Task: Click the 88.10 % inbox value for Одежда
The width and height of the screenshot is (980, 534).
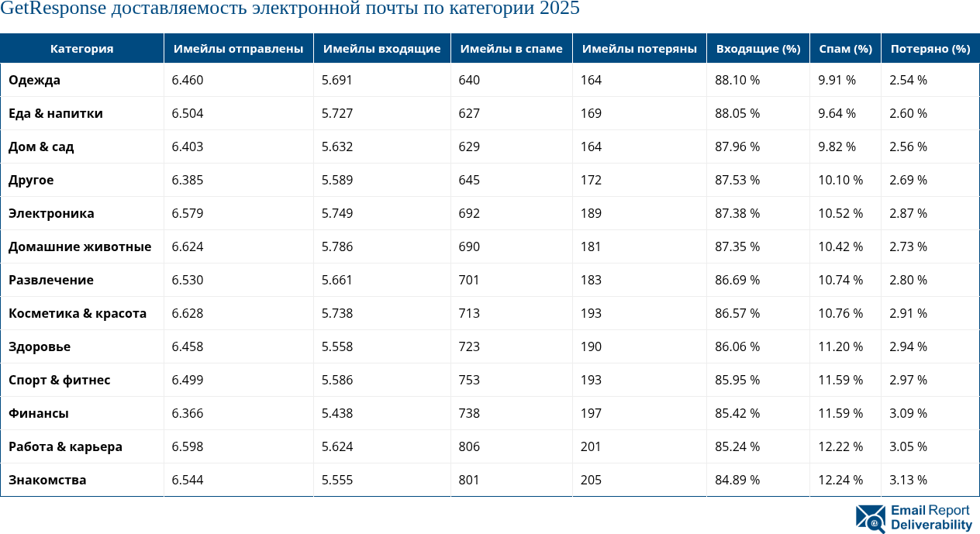Action: coord(736,79)
